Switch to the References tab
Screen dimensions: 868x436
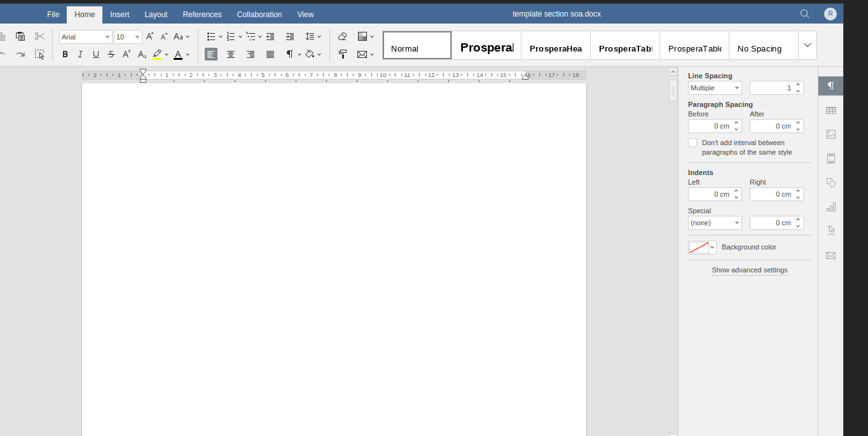click(202, 14)
